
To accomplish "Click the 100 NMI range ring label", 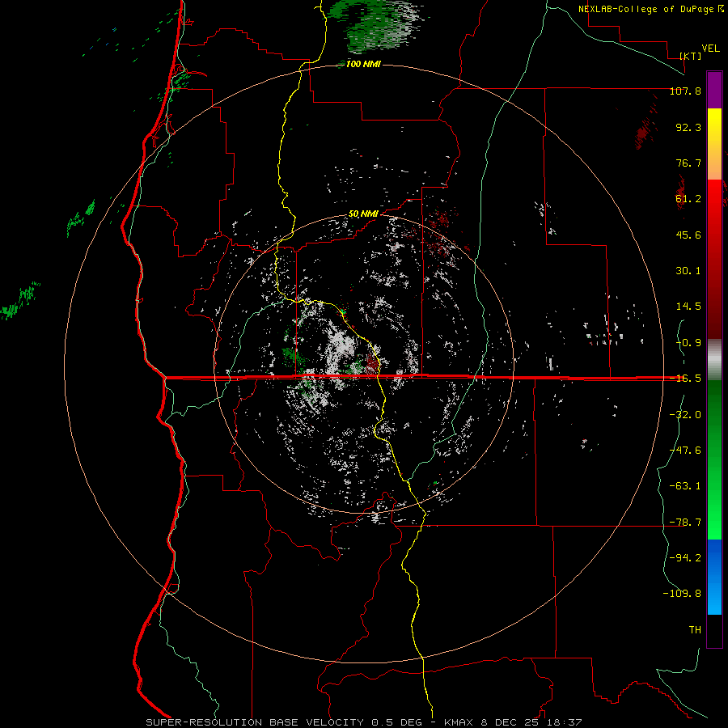I will [363, 64].
